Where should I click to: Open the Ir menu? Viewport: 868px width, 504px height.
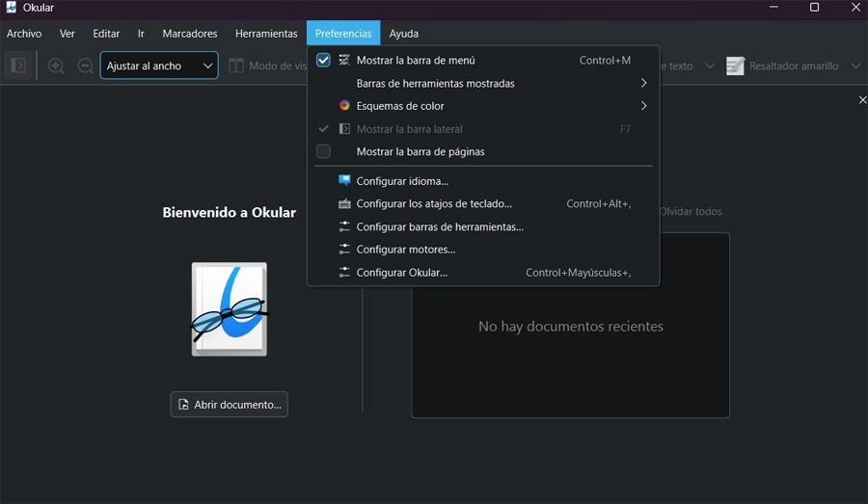pos(141,33)
